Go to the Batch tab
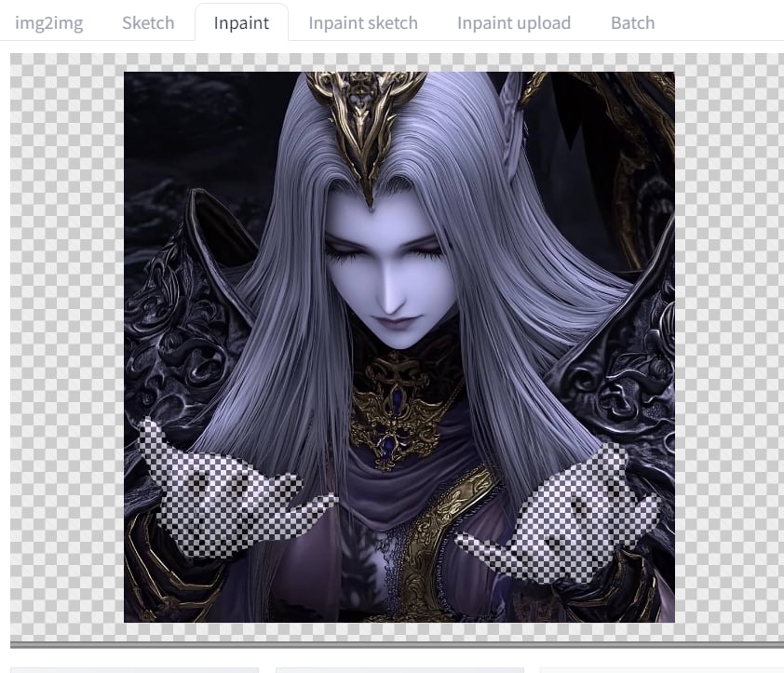 click(632, 23)
